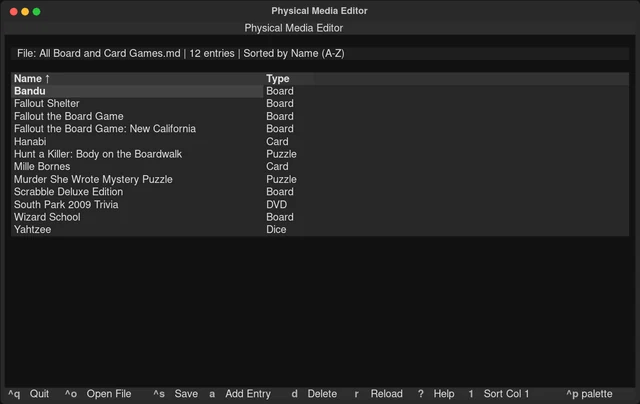This screenshot has height=404, width=640.
Task: Sort by the Name column header
Action: pos(32,78)
